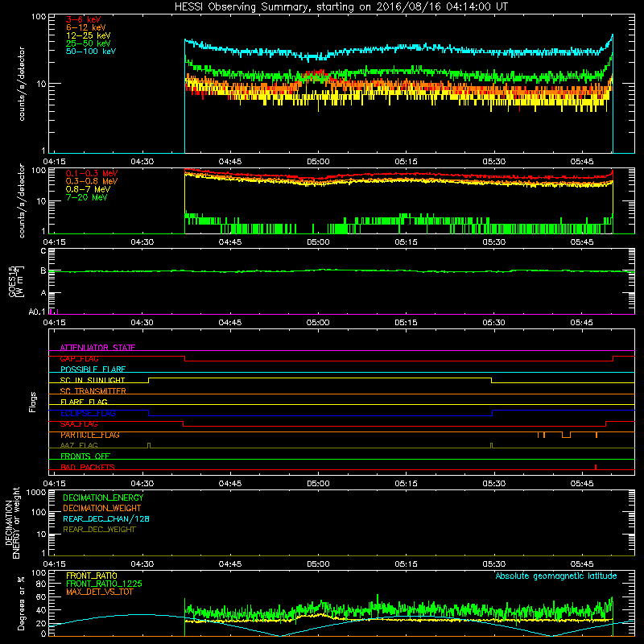The width and height of the screenshot is (644, 644).
Task: Click the FRONT_RATIO yellow legend label
Action: [x=91, y=576]
